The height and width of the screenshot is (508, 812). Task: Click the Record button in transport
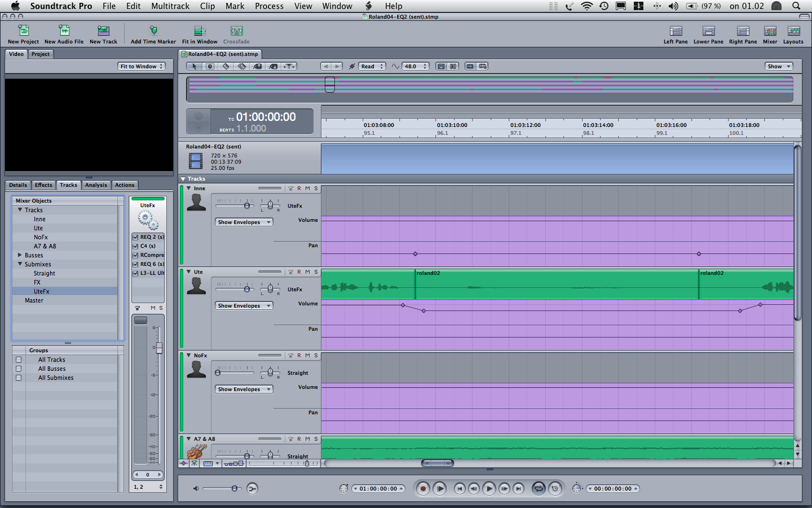pyautogui.click(x=423, y=489)
